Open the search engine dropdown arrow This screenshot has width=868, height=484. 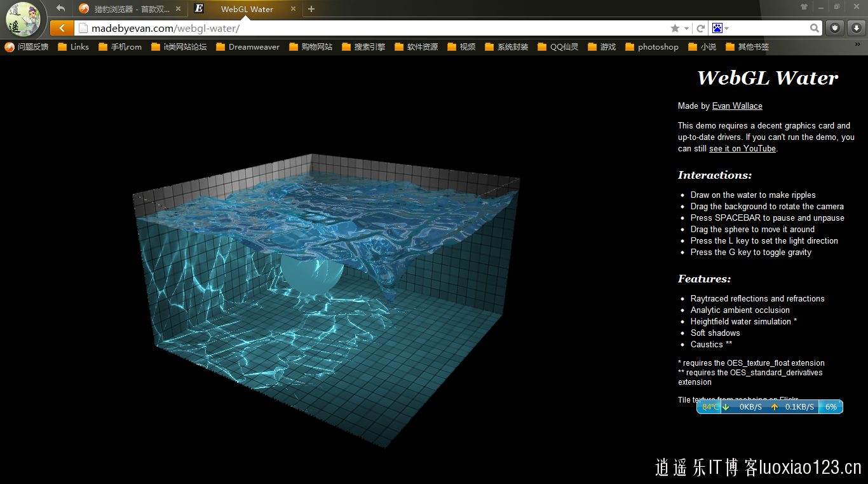pos(726,28)
